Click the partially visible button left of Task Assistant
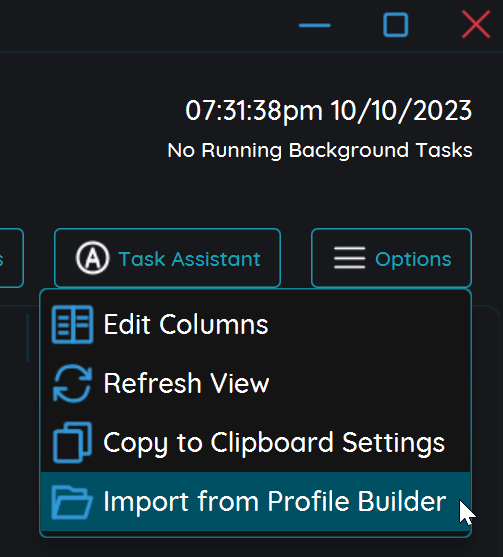Screen dimensions: 503x557 (x=11, y=258)
